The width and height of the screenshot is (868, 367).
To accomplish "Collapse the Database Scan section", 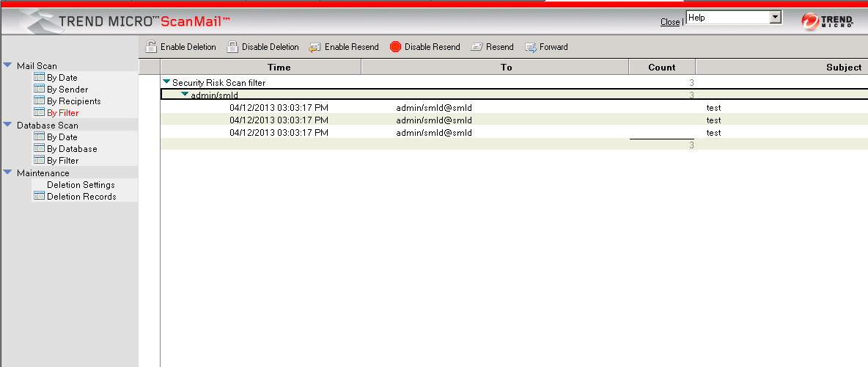I will [7, 125].
